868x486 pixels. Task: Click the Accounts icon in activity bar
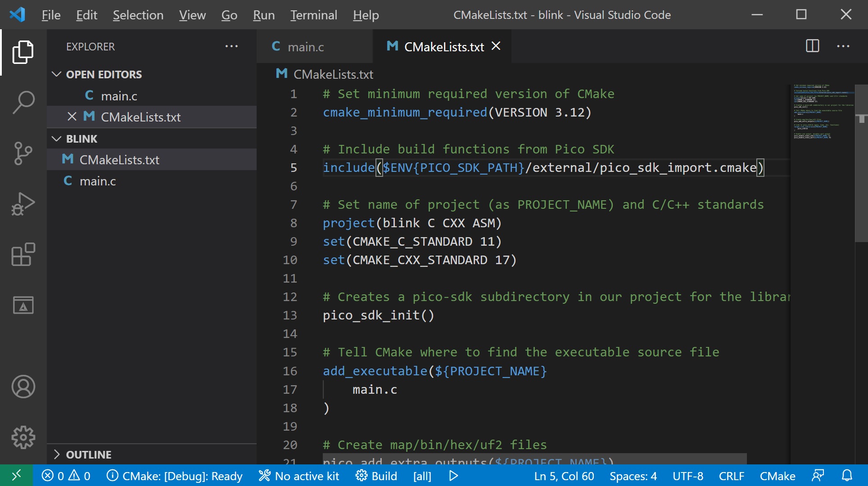pyautogui.click(x=23, y=386)
